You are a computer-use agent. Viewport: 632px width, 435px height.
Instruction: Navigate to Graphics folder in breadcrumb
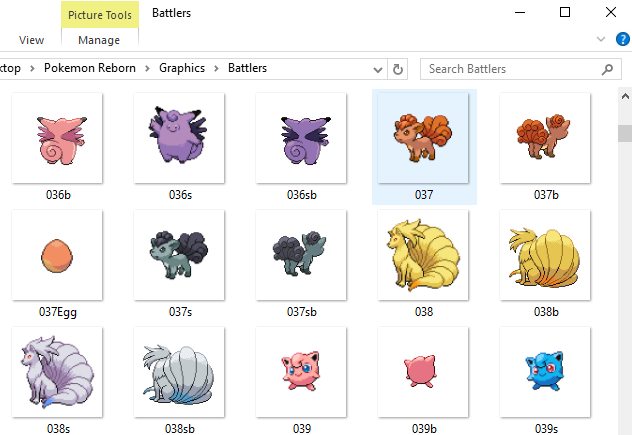point(182,68)
